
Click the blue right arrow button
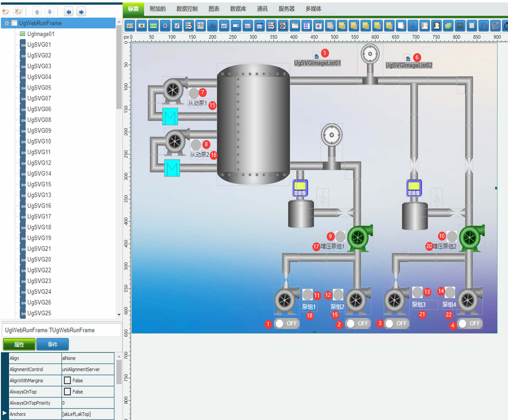coord(81,12)
